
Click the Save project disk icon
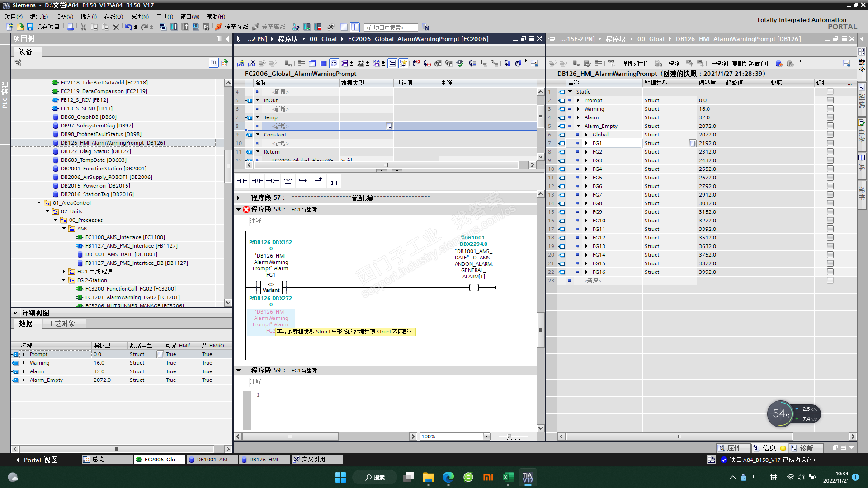[30, 27]
